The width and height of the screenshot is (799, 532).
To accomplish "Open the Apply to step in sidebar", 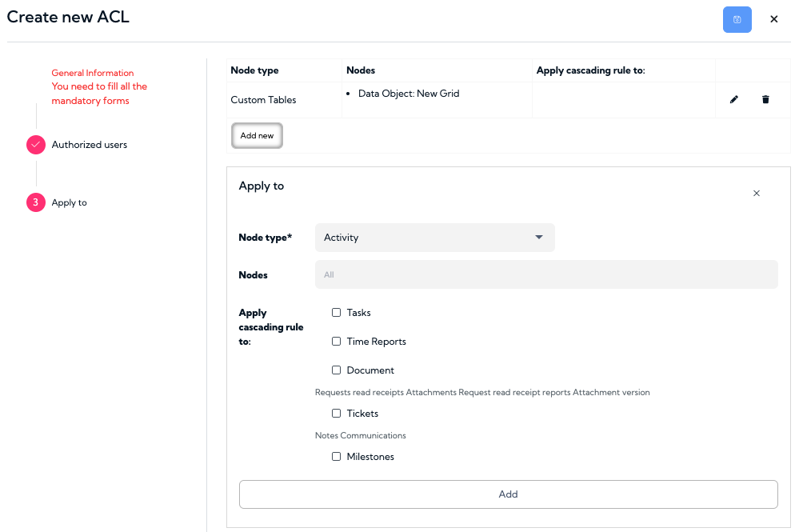I will click(x=70, y=202).
